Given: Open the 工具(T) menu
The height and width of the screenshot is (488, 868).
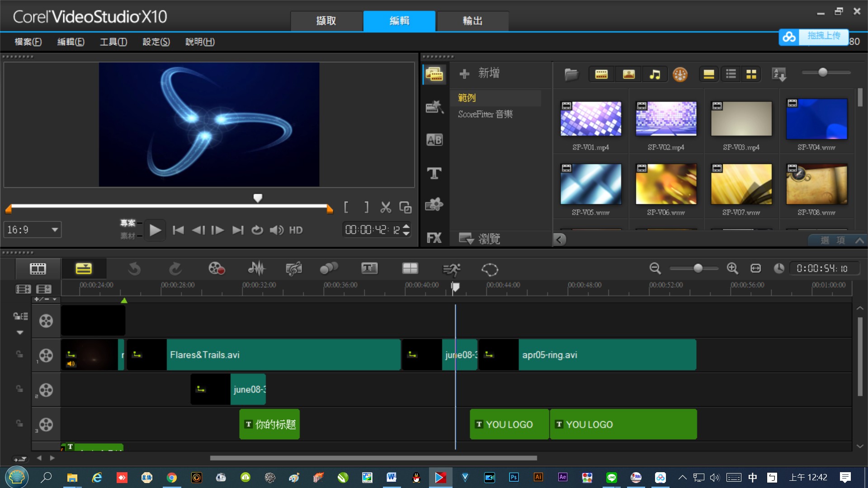Looking at the screenshot, I should [113, 42].
